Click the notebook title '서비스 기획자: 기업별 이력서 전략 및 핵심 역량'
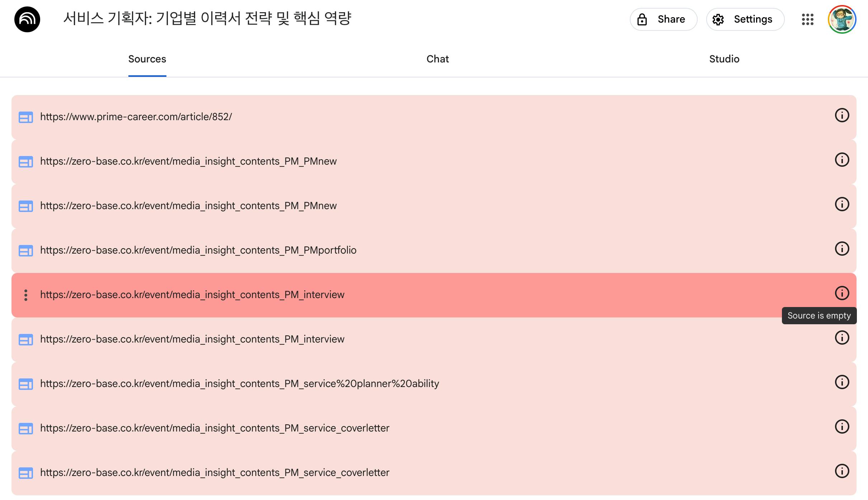Image resolution: width=868 pixels, height=500 pixels. pyautogui.click(x=207, y=19)
